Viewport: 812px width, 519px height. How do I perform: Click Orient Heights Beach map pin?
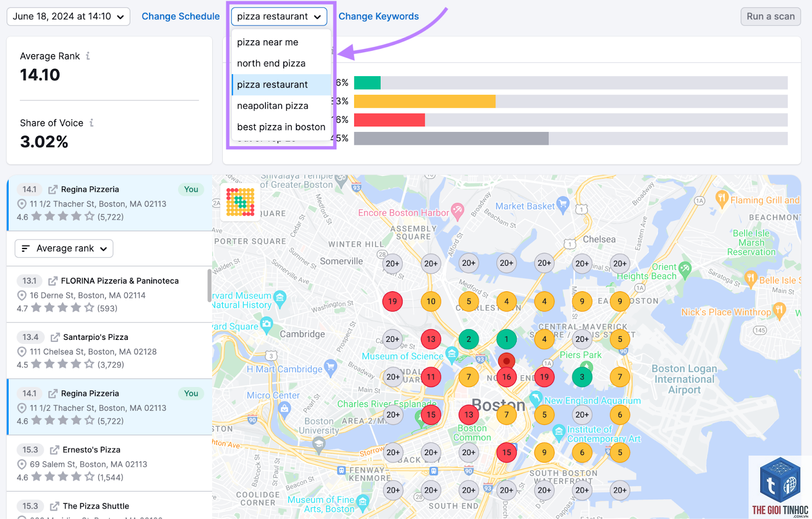[x=685, y=269]
